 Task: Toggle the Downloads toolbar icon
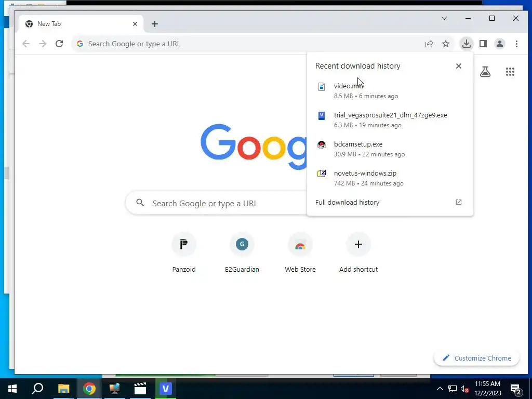point(467,44)
